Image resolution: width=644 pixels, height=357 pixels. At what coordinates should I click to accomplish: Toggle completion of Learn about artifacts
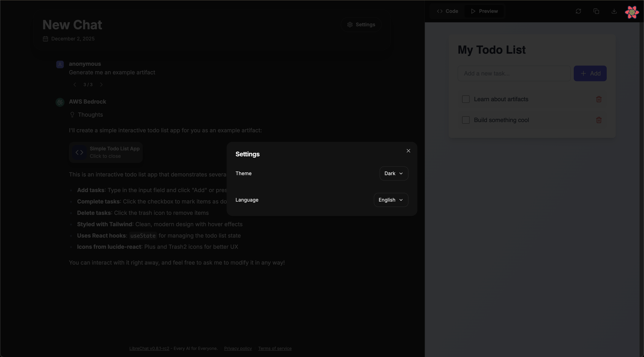coord(466,99)
